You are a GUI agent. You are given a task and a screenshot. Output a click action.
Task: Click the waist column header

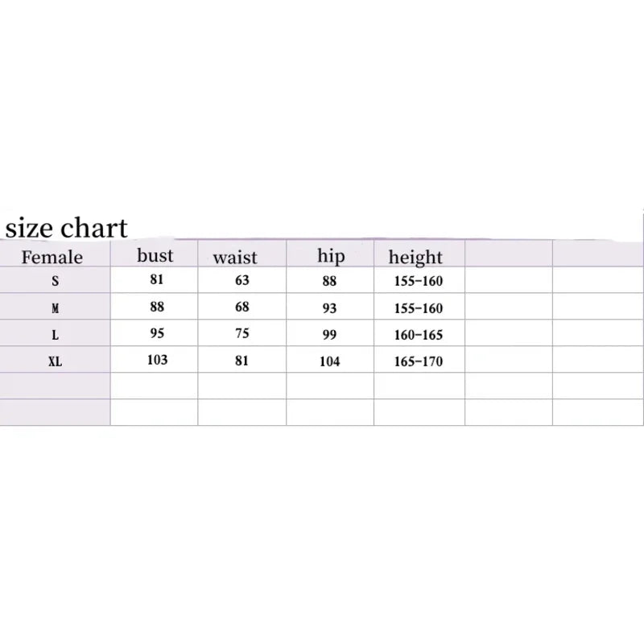(x=235, y=258)
